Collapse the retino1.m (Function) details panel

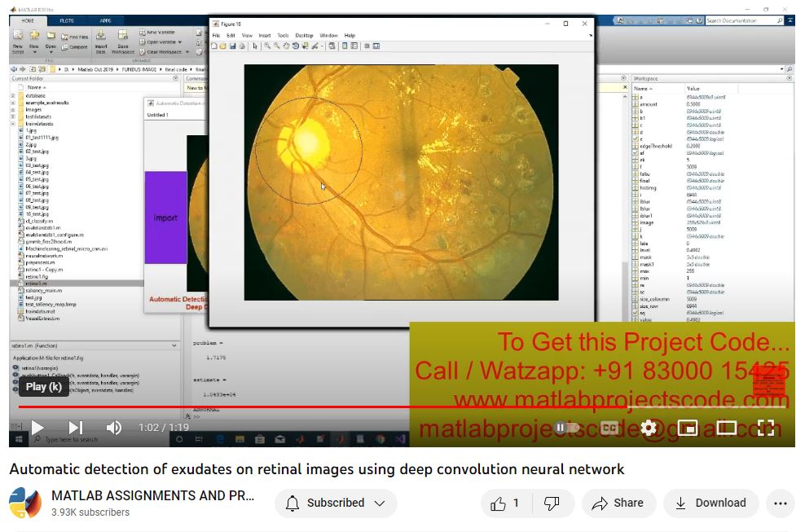coord(174,345)
